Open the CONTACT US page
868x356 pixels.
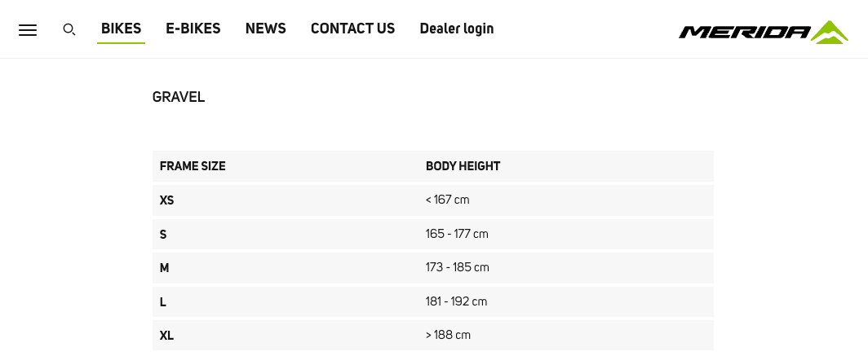click(352, 29)
